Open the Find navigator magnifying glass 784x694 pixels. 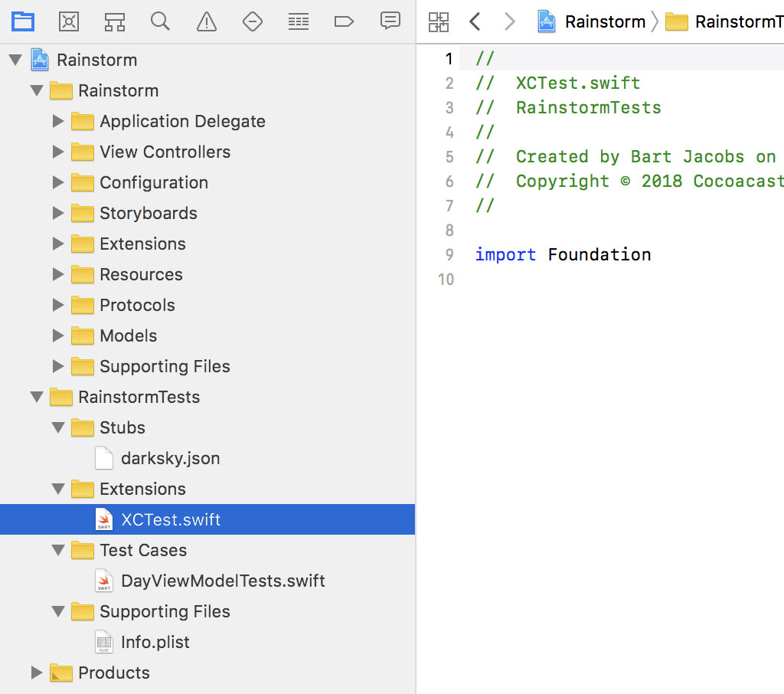point(161,21)
